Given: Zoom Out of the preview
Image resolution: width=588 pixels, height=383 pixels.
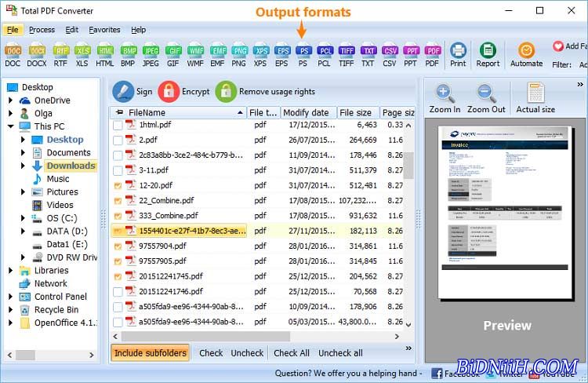Looking at the screenshot, I should pyautogui.click(x=486, y=98).
